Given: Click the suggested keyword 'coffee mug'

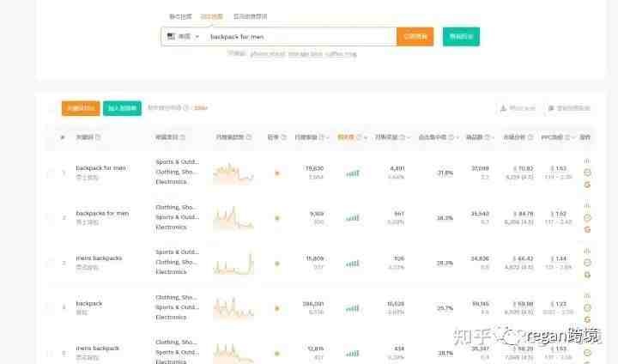Looking at the screenshot, I should coord(341,53).
